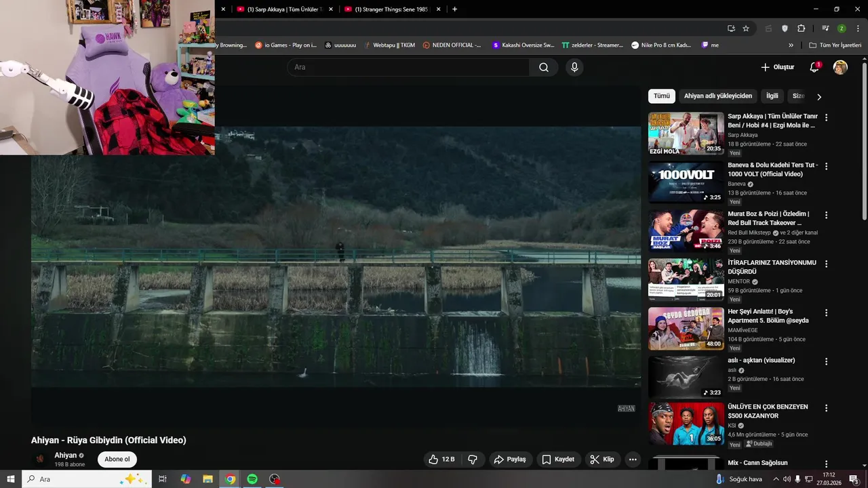Open Sarp Akkaya Ezgi Mola video thumbnail
The image size is (868, 488).
686,134
